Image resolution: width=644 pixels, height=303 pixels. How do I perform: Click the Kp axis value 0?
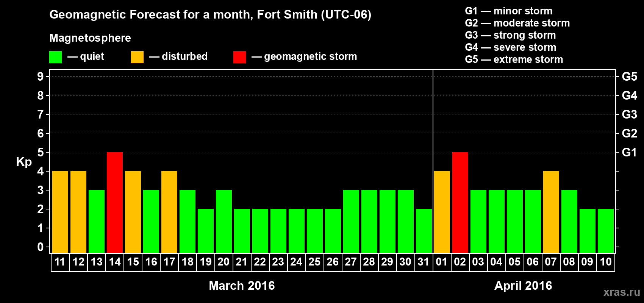(41, 247)
